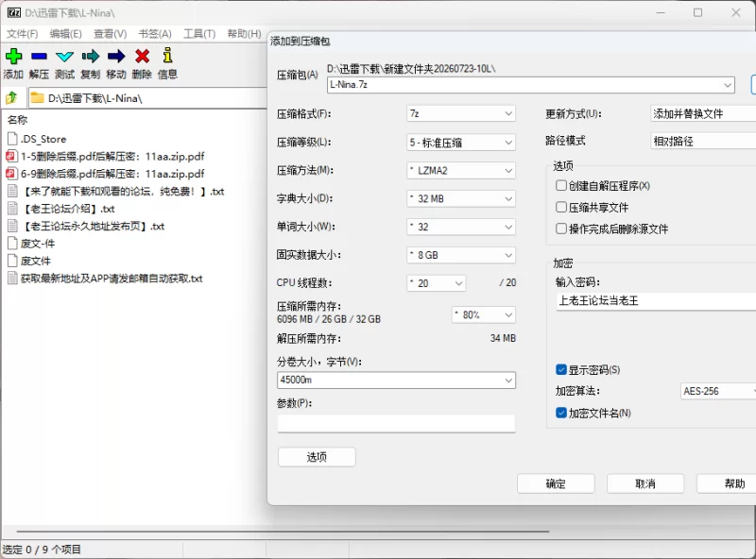This screenshot has width=756, height=559.
Task: Open archive name L-Nina.7z dropdown
Action: point(727,85)
